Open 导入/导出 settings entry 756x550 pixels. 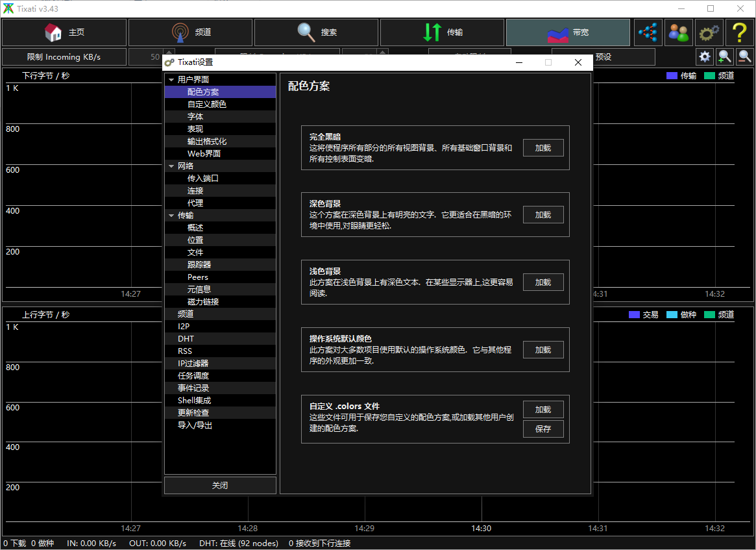pos(221,425)
